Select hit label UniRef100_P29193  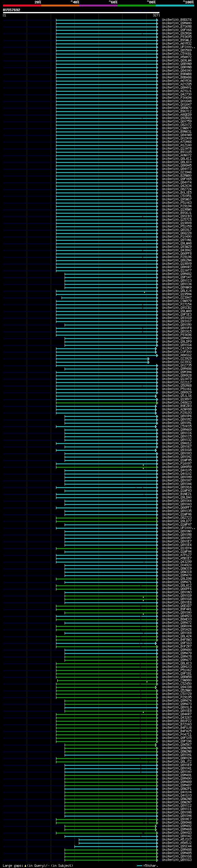click(177, 413)
